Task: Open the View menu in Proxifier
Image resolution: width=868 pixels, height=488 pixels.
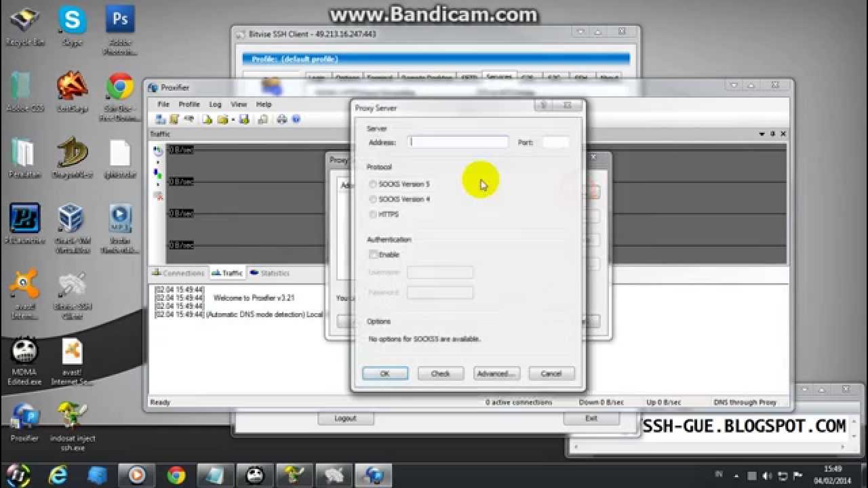Action: coord(239,104)
